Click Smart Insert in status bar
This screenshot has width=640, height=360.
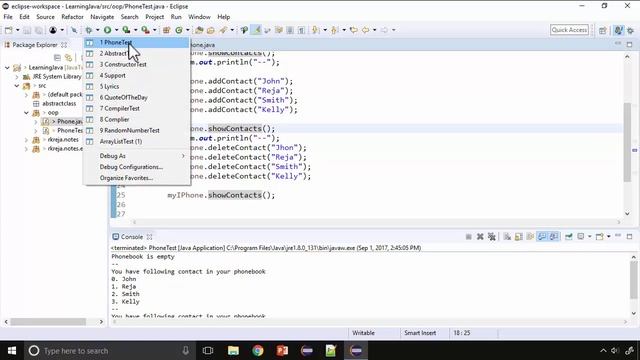(x=420, y=333)
